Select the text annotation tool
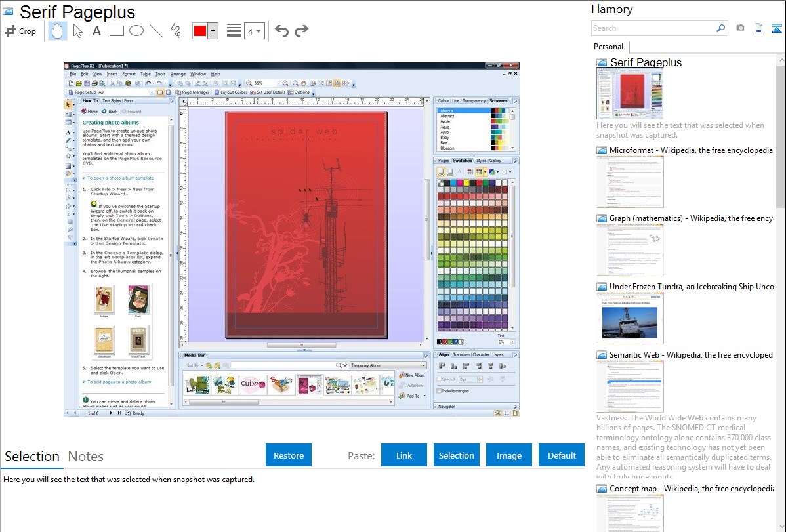This screenshot has width=786, height=532. (x=96, y=31)
